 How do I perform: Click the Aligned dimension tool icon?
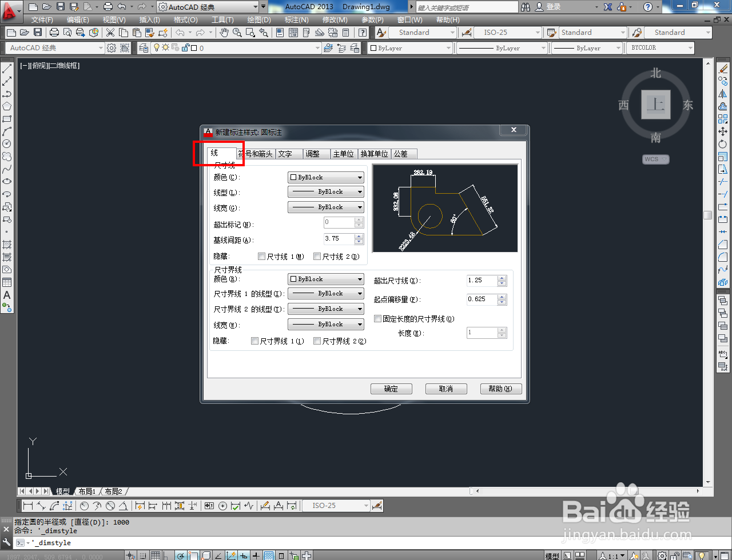point(41,506)
